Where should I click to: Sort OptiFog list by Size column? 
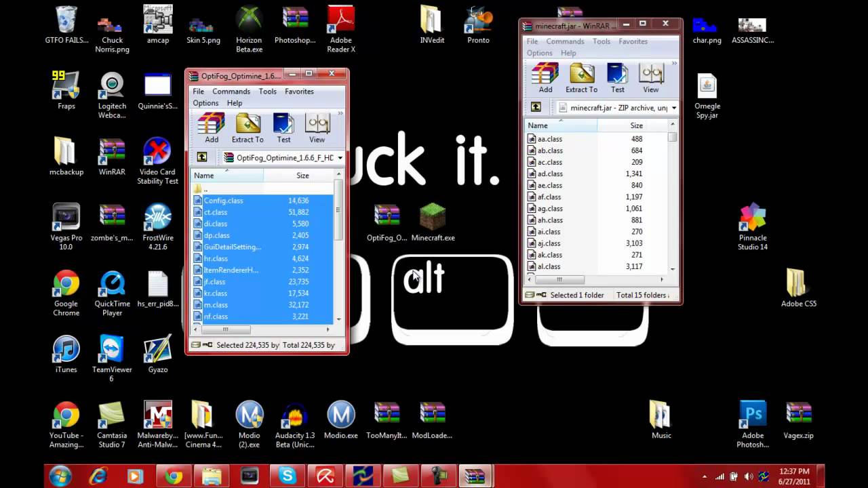(x=298, y=176)
